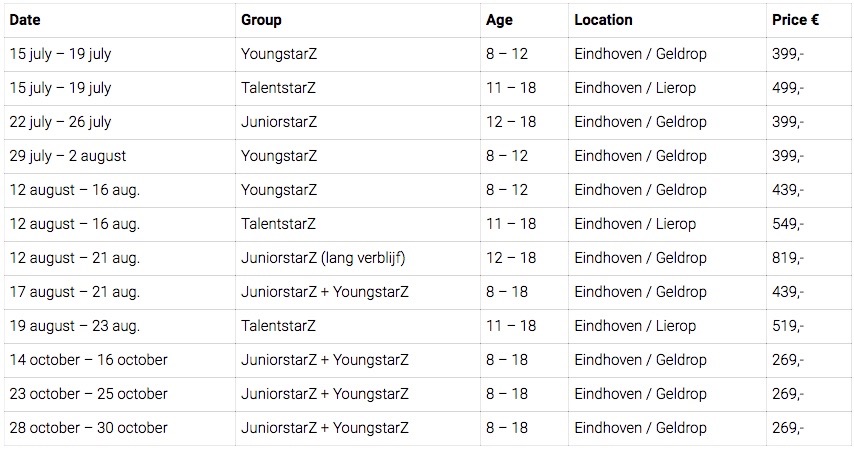The width and height of the screenshot is (854, 450).
Task: Click the 519,- price cell
Action: [788, 326]
